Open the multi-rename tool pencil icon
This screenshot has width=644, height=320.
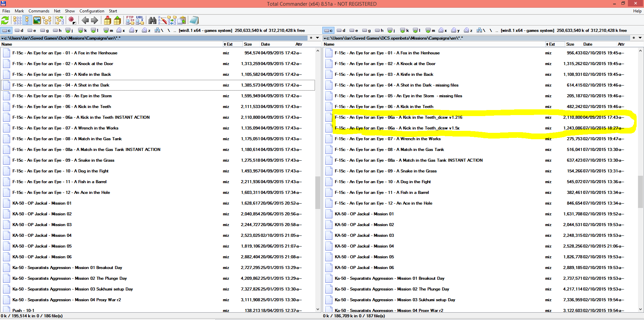tap(162, 20)
